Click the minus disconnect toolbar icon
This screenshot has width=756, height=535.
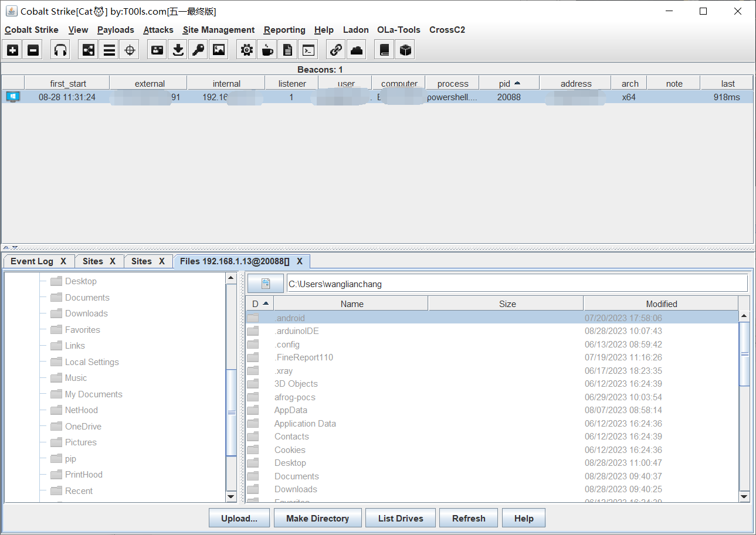(33, 50)
